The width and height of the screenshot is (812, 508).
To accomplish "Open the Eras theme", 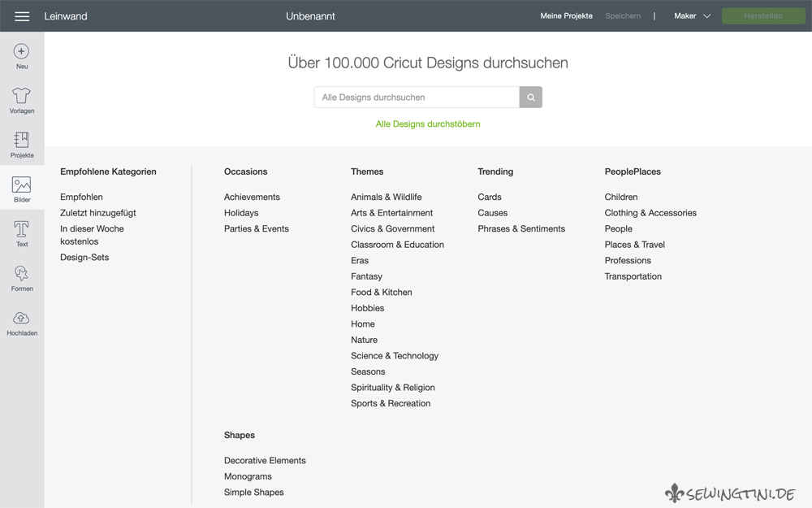I will (360, 261).
